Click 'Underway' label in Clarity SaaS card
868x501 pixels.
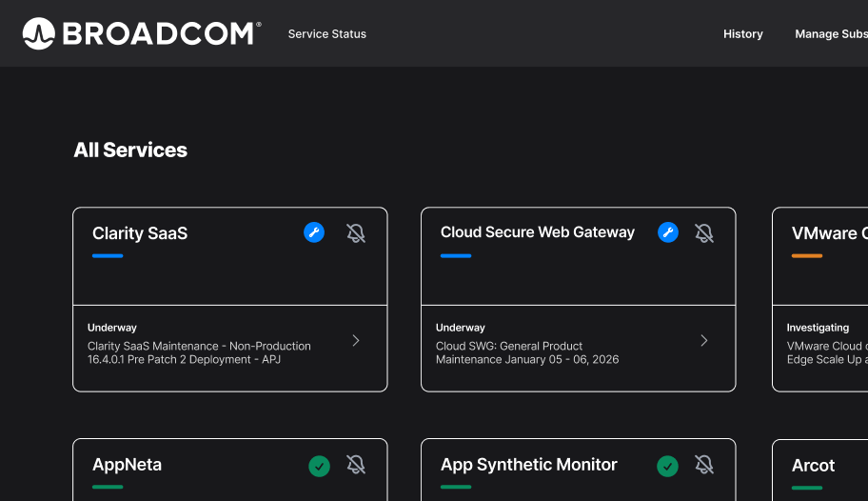tap(111, 328)
